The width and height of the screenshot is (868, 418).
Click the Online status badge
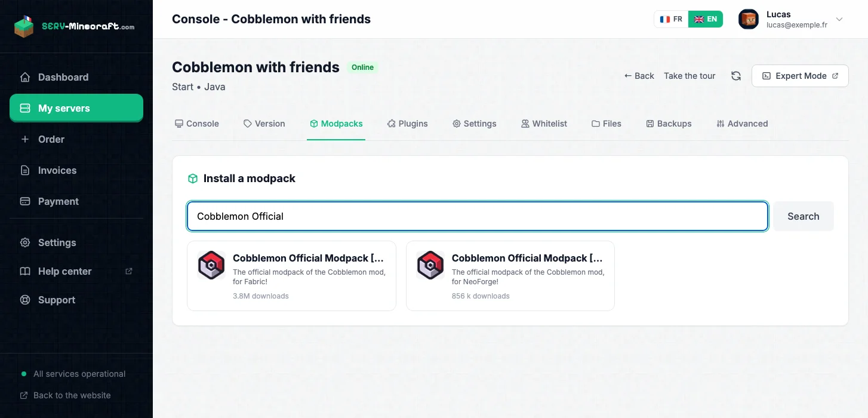click(x=362, y=67)
